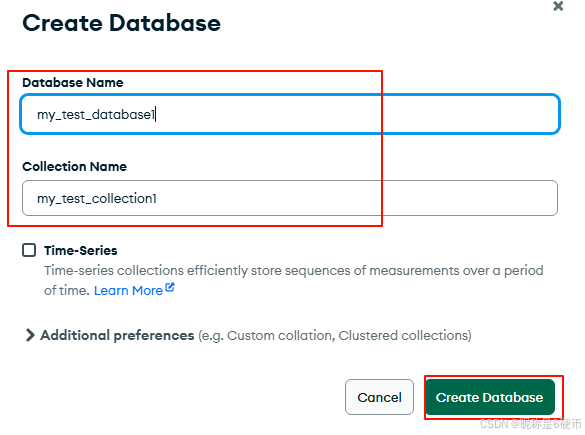Expand the Additional preferences chevron arrow
Image resolution: width=585 pixels, height=435 pixels.
pyautogui.click(x=30, y=335)
